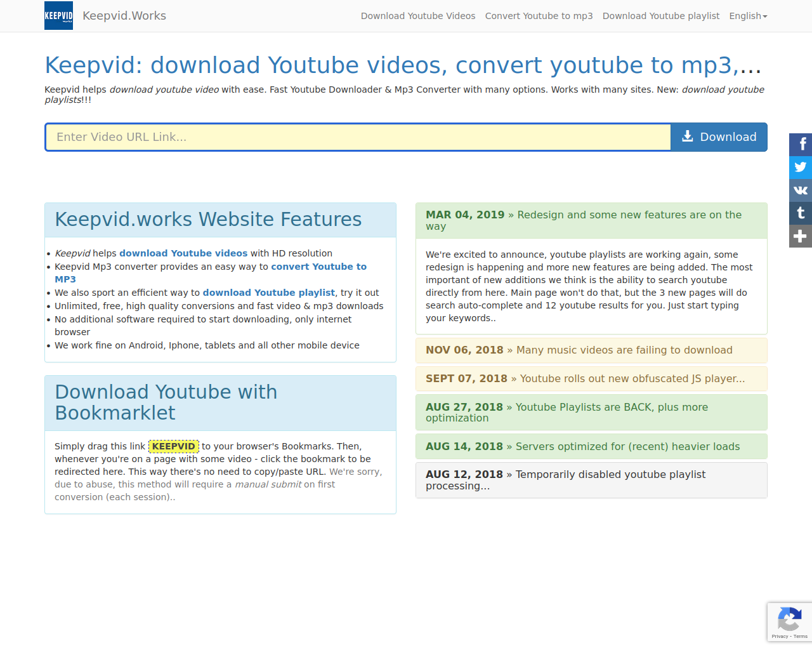Click the reCAPTCHA Privacy link
This screenshot has height=650, width=812.
(x=780, y=636)
